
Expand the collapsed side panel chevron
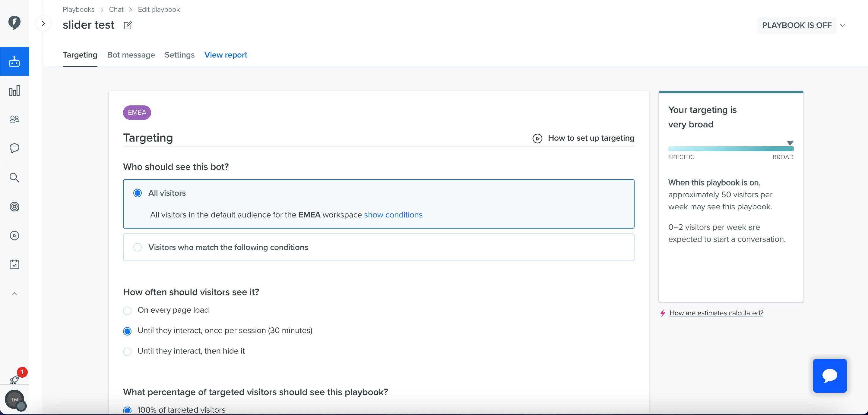[x=43, y=23]
